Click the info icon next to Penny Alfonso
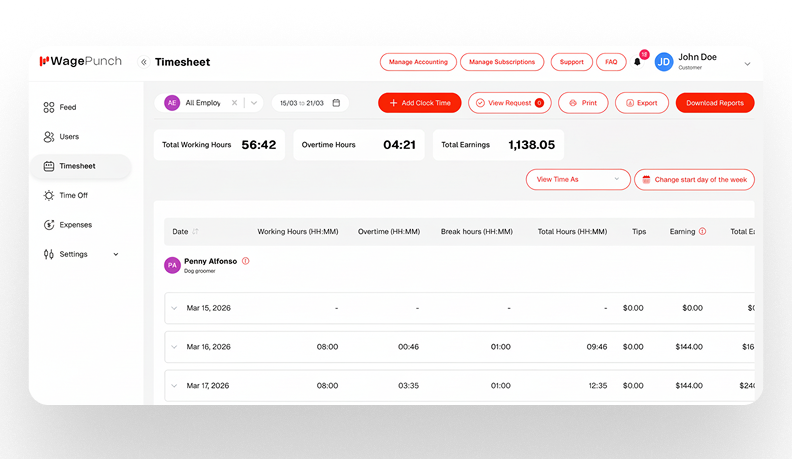 (x=246, y=261)
